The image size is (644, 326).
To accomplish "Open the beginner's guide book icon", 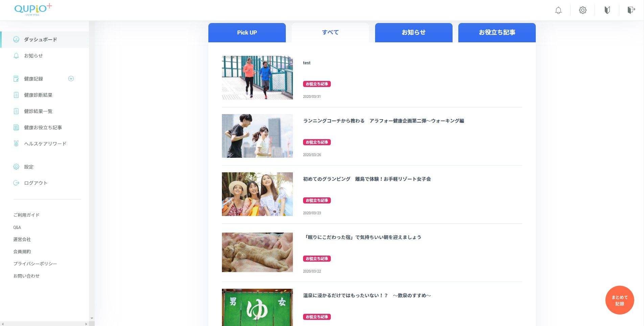I will click(x=607, y=10).
